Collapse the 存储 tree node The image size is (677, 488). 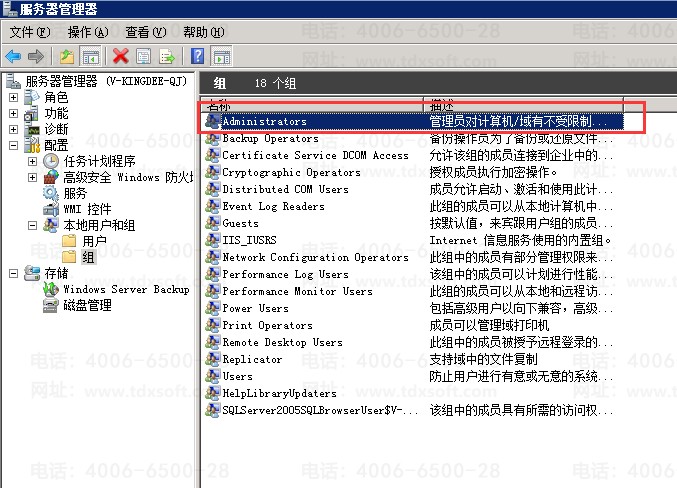13,273
